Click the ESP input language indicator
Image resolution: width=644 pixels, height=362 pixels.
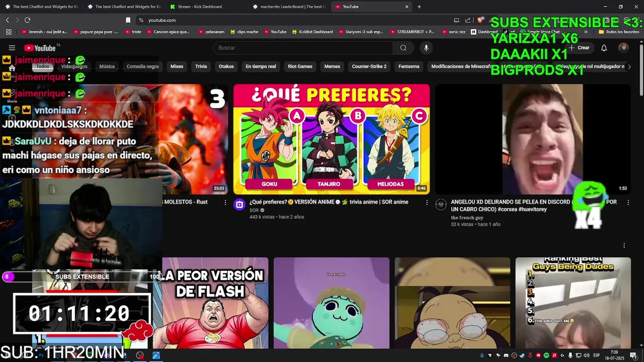[596, 355]
